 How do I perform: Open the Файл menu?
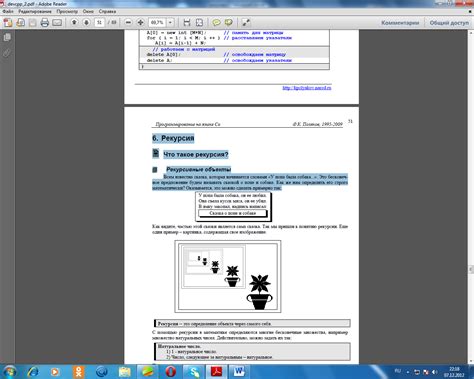(x=8, y=11)
